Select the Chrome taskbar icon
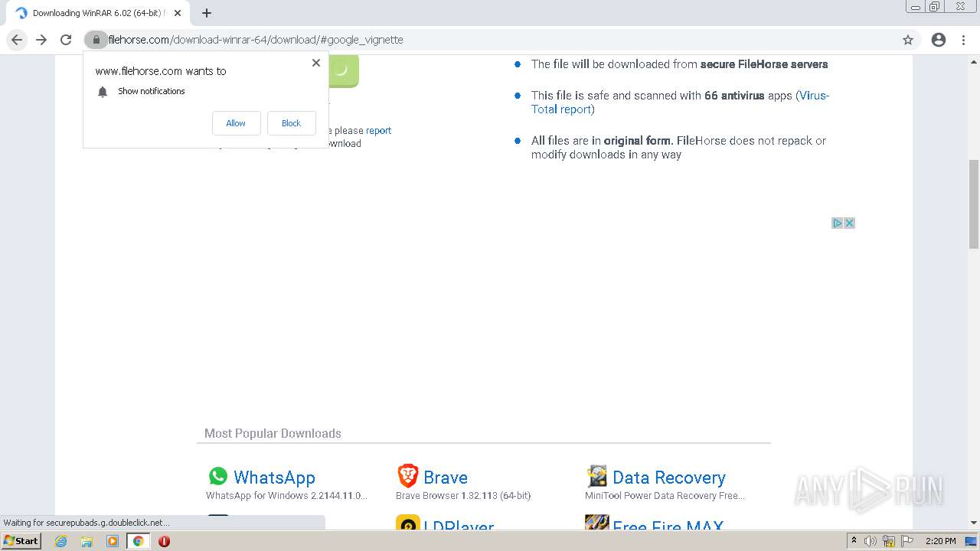The image size is (980, 551). click(x=139, y=541)
